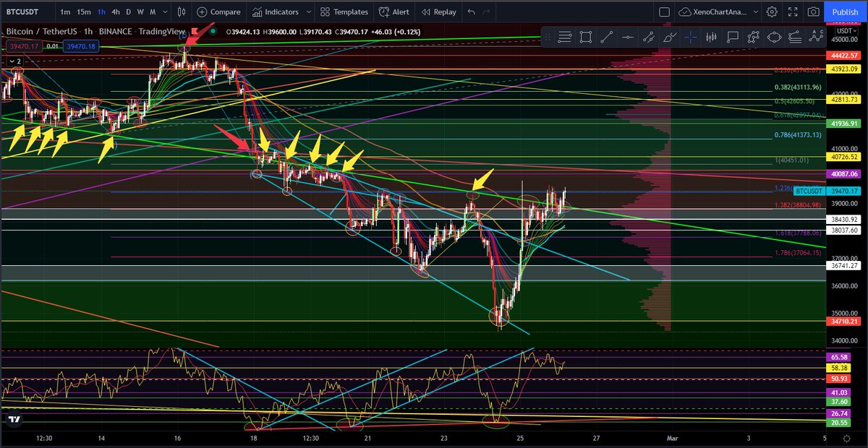Select the 4h timeframe

point(116,12)
